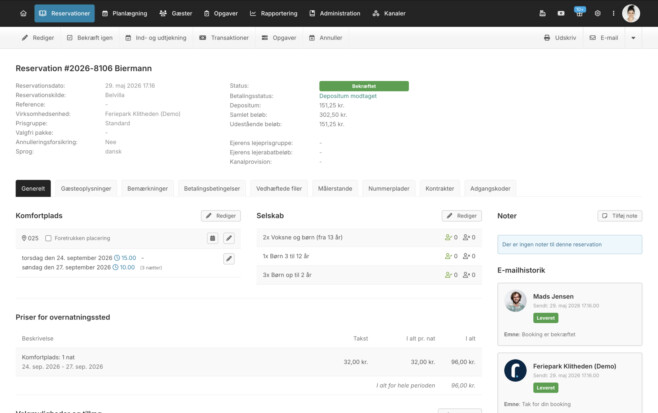Switch to the Kontrakter tab
This screenshot has height=413, width=658.
[x=440, y=188]
